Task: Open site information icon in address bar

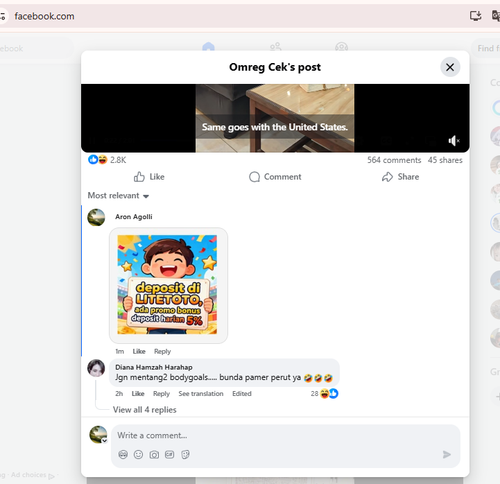Action: point(3,16)
